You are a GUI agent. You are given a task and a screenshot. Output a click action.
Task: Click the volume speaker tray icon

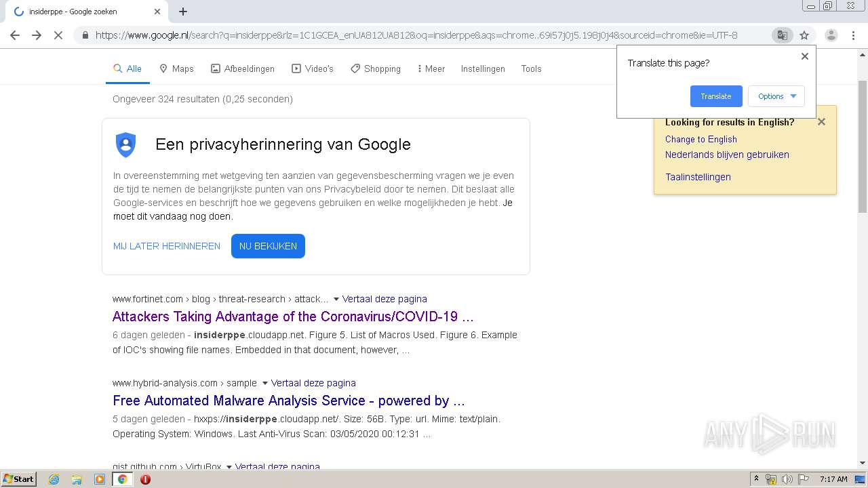click(787, 479)
